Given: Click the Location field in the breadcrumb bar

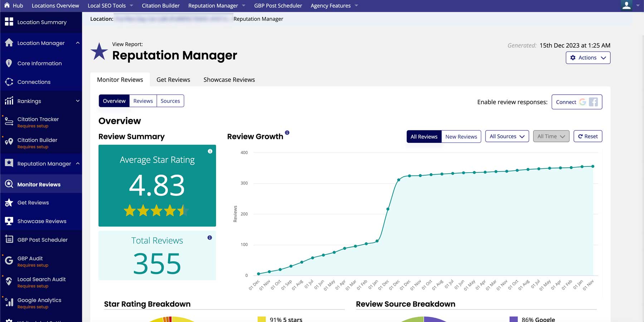Looking at the screenshot, I should point(172,19).
